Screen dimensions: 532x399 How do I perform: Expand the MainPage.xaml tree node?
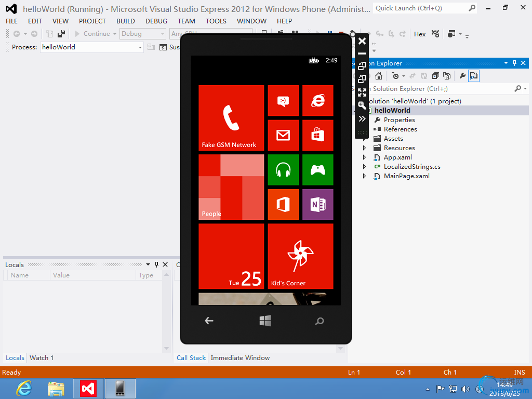[x=365, y=176]
